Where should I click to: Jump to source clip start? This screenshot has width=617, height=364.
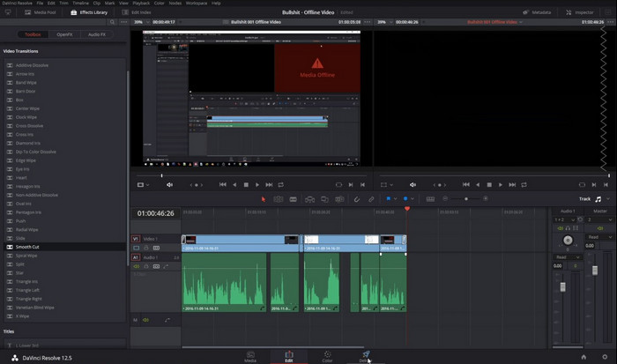(223, 184)
